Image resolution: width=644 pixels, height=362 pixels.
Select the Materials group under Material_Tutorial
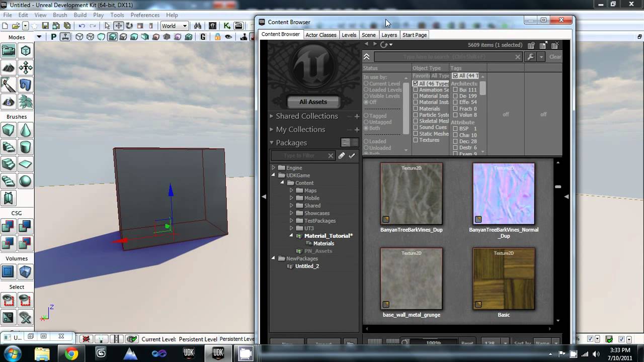pos(324,243)
